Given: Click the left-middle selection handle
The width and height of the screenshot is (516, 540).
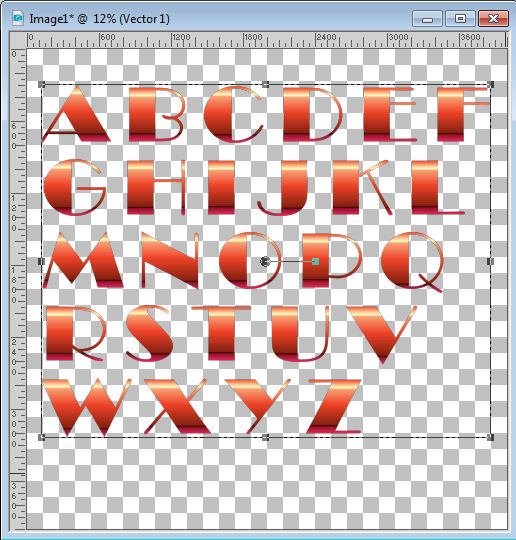Looking at the screenshot, I should (41, 261).
